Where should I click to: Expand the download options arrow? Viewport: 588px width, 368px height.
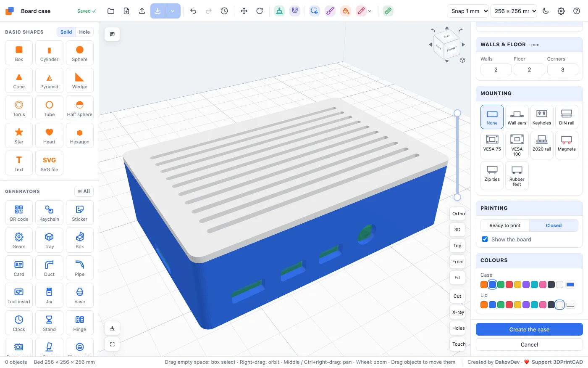(x=173, y=11)
